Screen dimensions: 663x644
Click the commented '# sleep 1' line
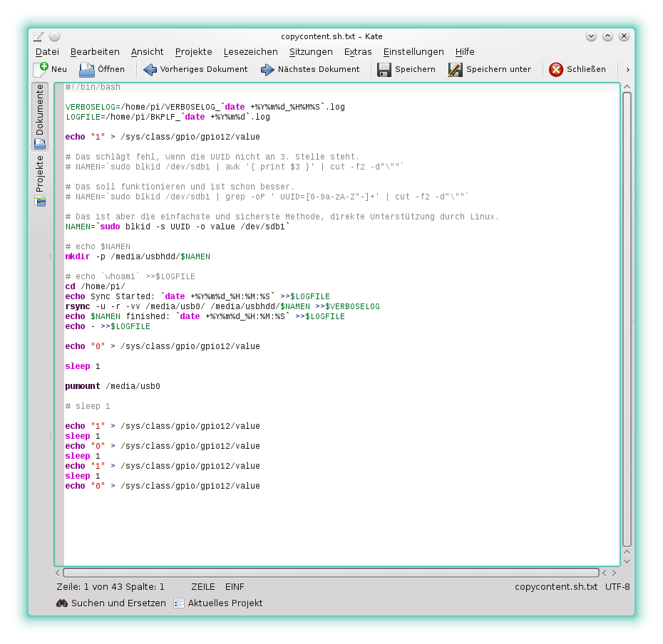click(88, 406)
